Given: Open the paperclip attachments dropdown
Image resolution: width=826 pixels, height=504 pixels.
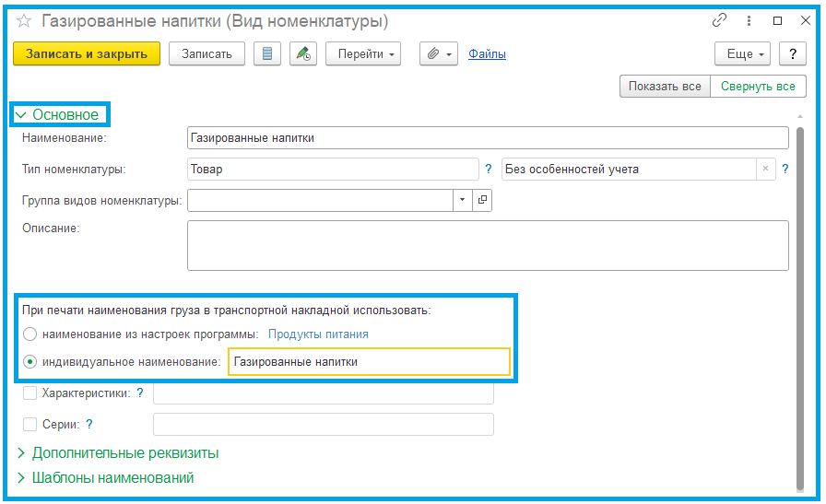Looking at the screenshot, I should coord(439,54).
